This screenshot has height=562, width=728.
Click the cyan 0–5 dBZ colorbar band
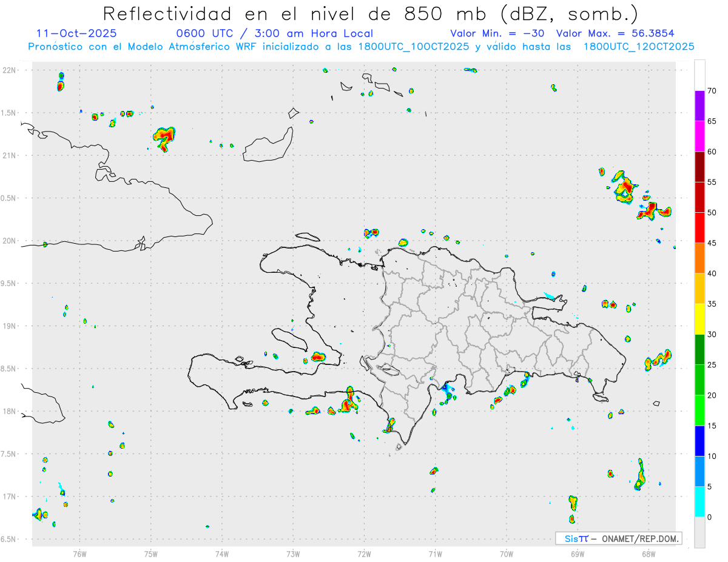[699, 501]
